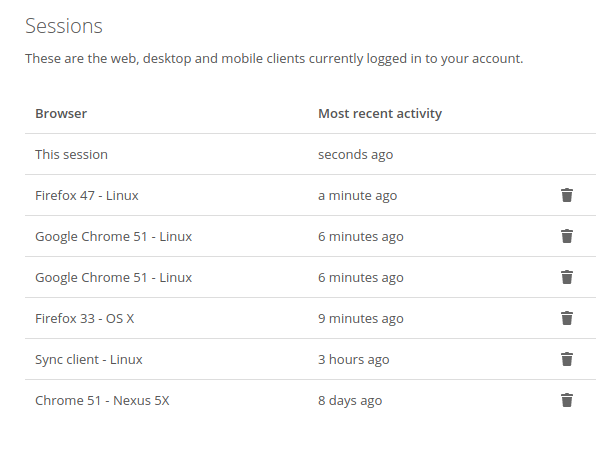The height and width of the screenshot is (450, 614).
Task: Revoke the Sync client - Linux session
Action: tap(567, 359)
